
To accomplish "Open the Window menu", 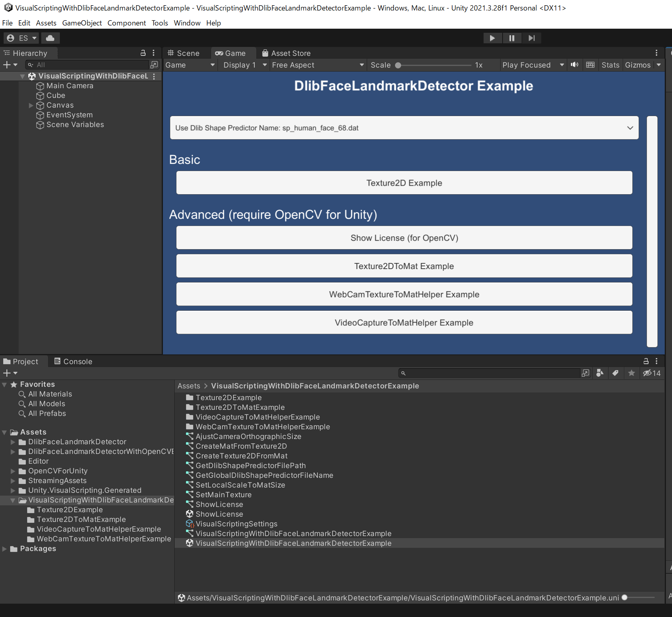I will 187,23.
